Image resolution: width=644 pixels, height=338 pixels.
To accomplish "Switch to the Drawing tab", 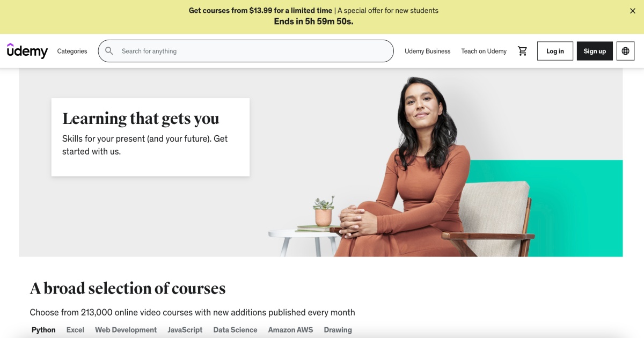I will pyautogui.click(x=338, y=330).
